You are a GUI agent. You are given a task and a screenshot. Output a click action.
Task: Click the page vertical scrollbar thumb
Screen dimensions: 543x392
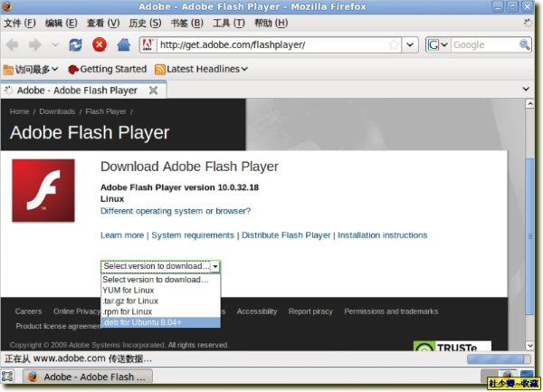[529, 236]
